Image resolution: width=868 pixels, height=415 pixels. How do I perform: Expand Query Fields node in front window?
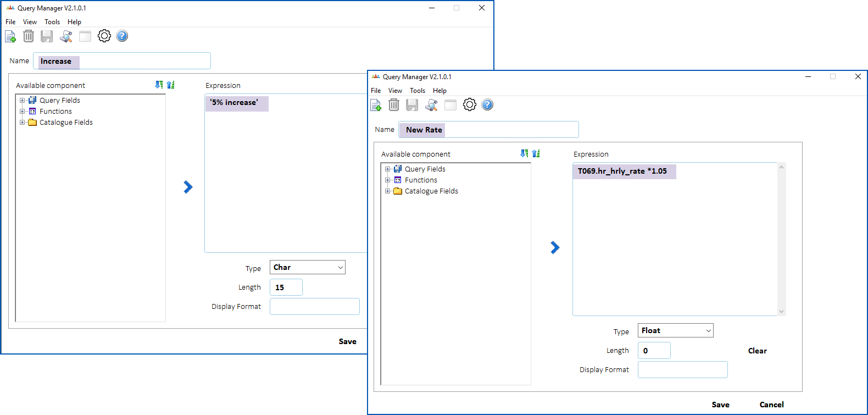coord(388,169)
